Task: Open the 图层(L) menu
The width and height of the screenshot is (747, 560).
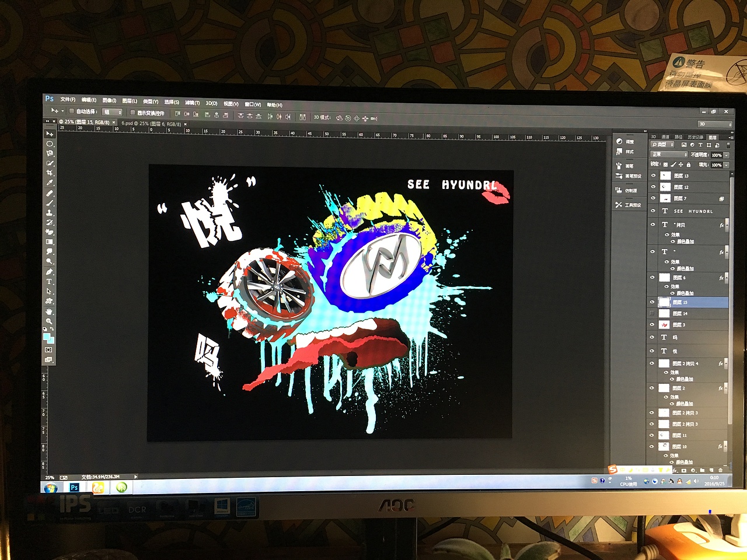Action: [130, 101]
